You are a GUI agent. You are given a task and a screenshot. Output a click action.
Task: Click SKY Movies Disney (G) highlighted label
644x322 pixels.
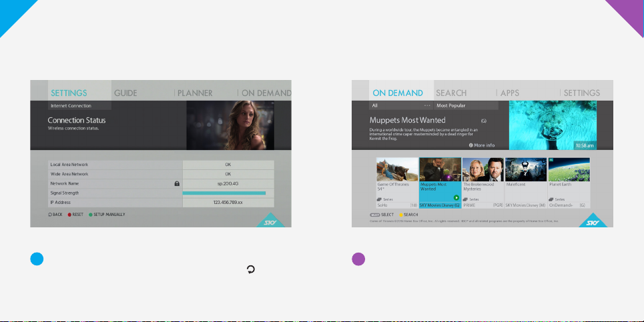(440, 205)
